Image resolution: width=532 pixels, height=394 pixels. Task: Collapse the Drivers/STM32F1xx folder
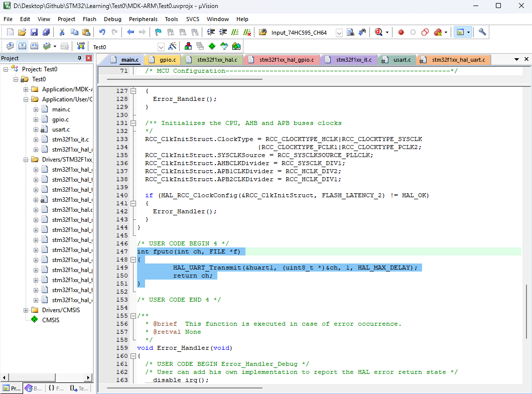(26, 160)
